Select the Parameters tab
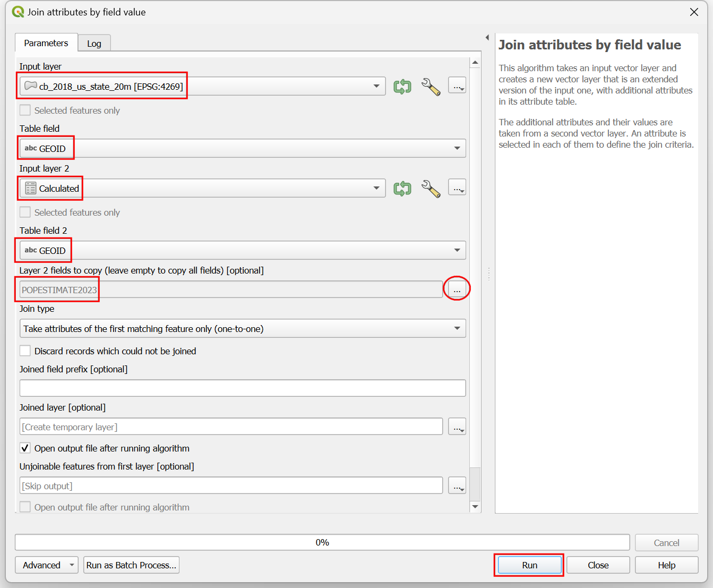The height and width of the screenshot is (588, 713). tap(46, 43)
